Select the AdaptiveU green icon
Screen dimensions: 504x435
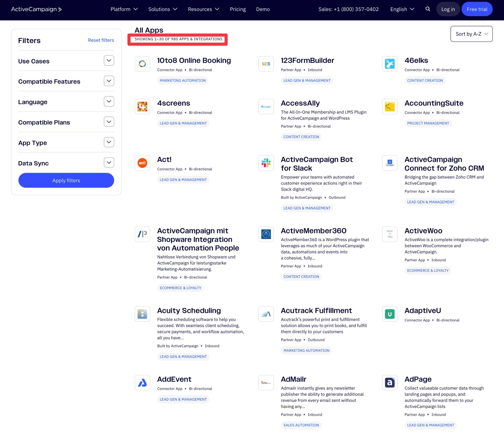click(x=390, y=314)
